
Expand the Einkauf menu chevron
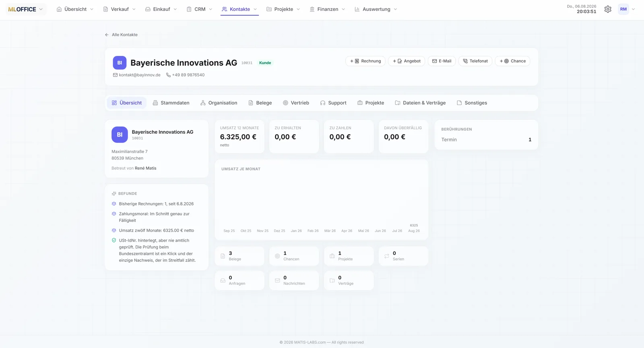click(175, 9)
